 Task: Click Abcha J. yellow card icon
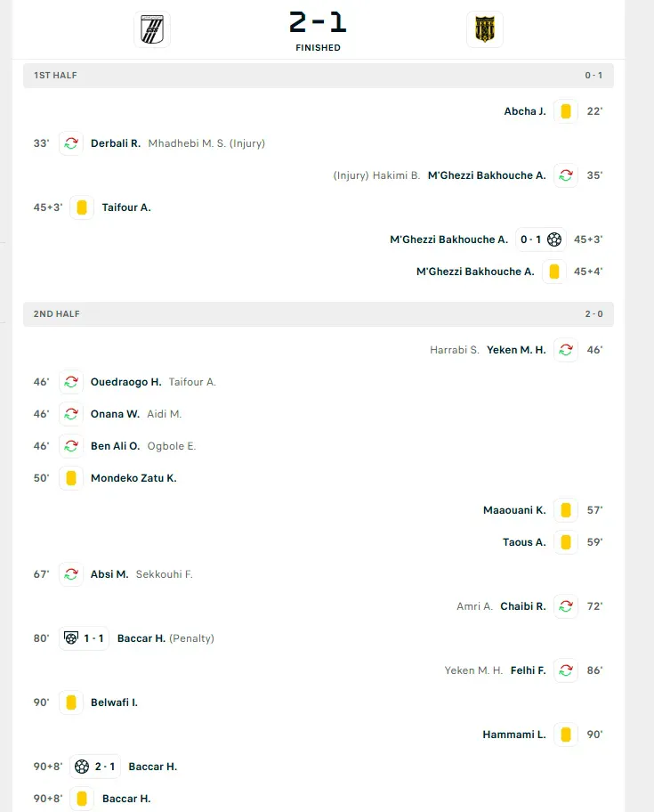coord(566,111)
